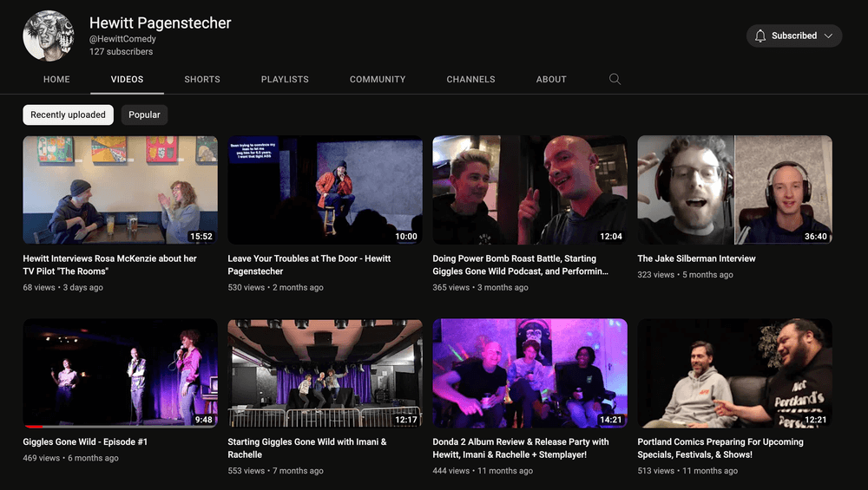Select the Popular filter chip
The image size is (868, 490).
144,114
